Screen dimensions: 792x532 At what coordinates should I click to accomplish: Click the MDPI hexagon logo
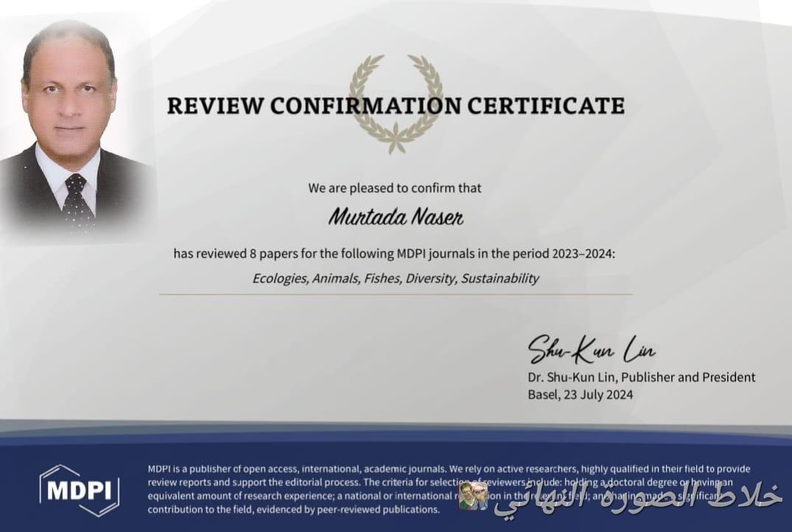[79, 490]
